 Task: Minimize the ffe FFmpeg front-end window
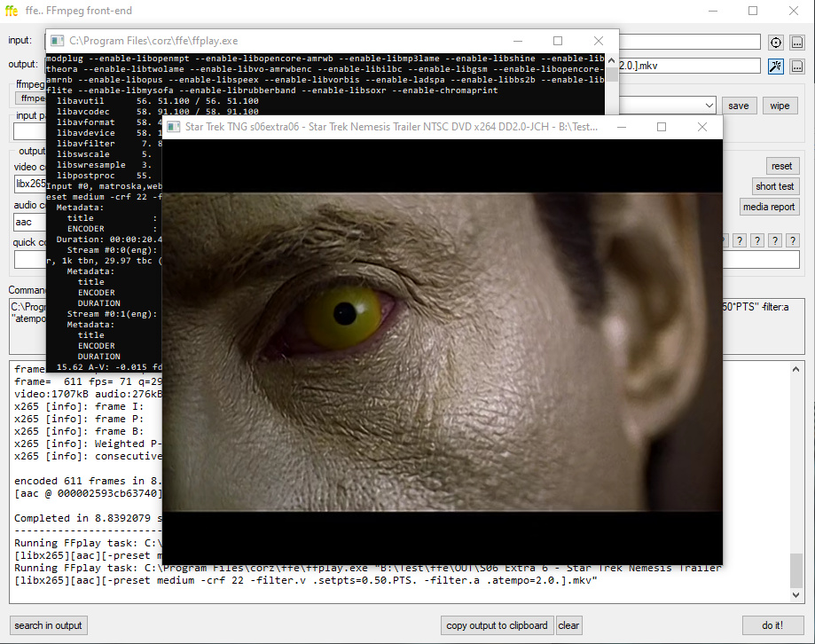tap(713, 11)
